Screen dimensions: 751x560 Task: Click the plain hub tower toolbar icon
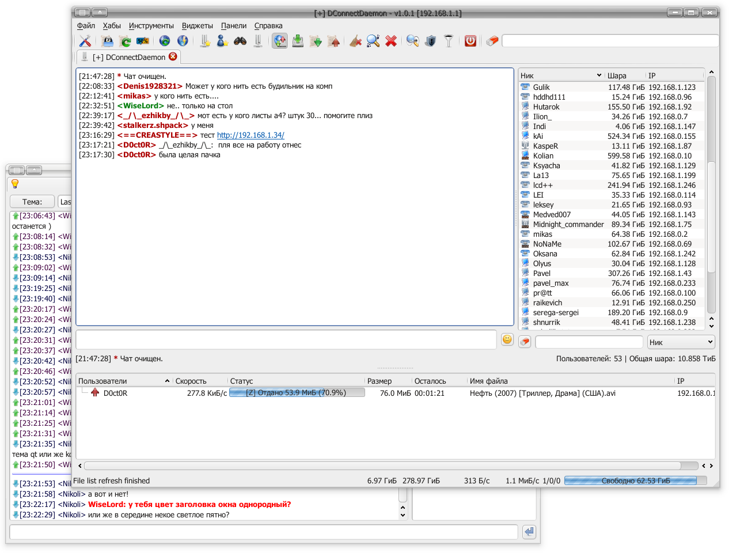tap(258, 41)
